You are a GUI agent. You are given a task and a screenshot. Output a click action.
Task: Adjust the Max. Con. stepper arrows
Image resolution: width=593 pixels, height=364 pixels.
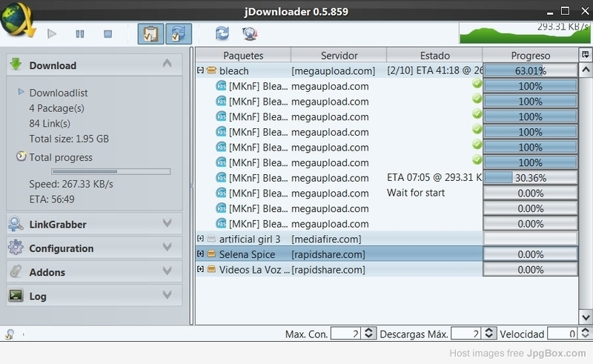coord(368,334)
